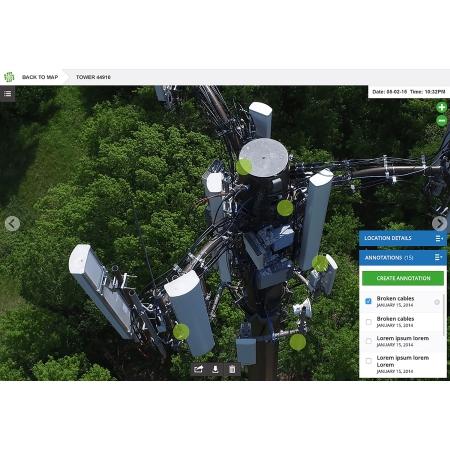Click the trash delete icon
The height and width of the screenshot is (450, 450).
click(x=232, y=369)
